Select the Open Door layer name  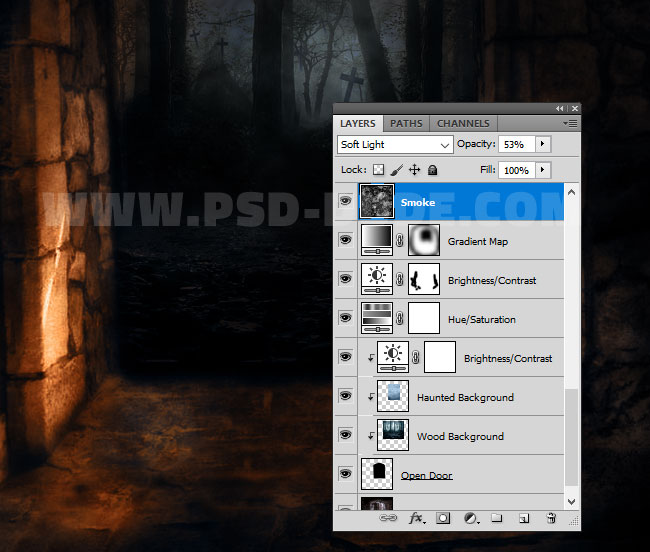[x=427, y=475]
